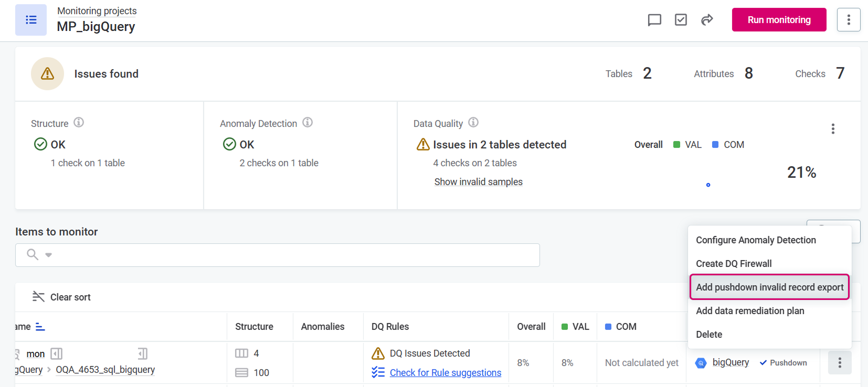868x387 pixels.
Task: Click the Issues in 2 tables detected heading
Action: point(500,145)
